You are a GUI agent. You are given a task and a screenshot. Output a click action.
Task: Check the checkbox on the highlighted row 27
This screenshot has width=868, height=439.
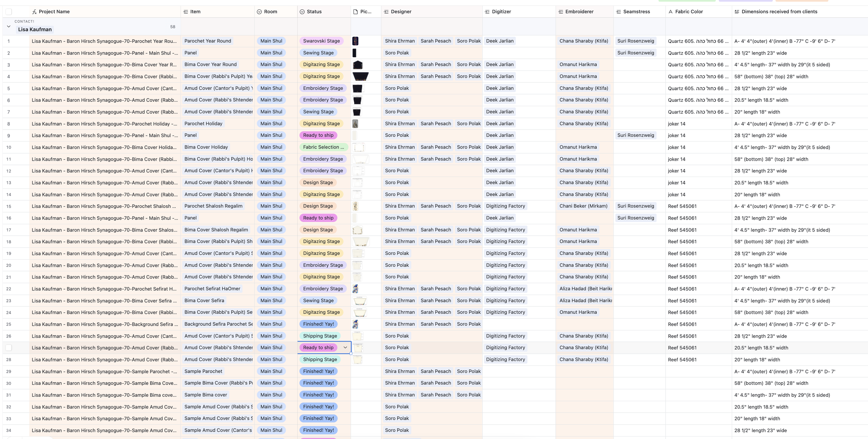click(9, 348)
